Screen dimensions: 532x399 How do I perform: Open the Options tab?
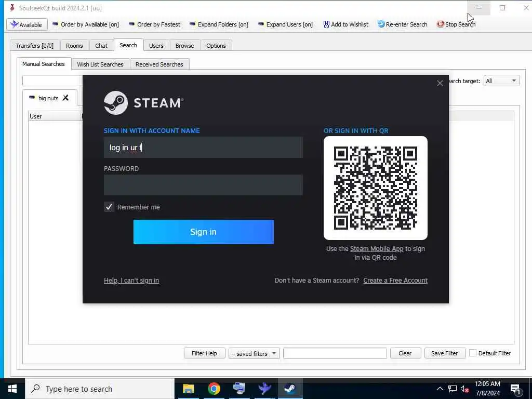pyautogui.click(x=216, y=46)
